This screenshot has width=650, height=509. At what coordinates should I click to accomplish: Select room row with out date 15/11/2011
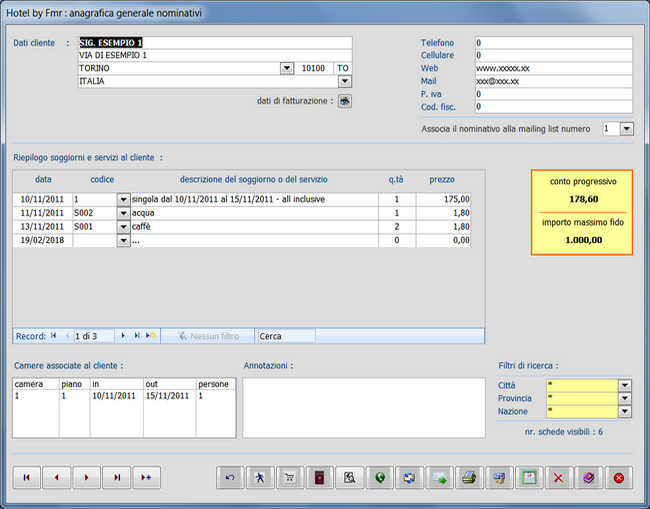tap(124, 396)
